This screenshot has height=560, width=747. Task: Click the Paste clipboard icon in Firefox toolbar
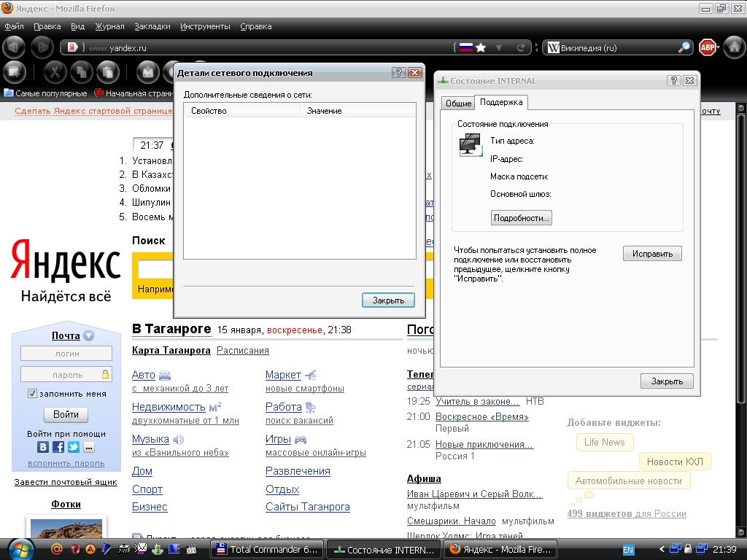click(x=108, y=73)
